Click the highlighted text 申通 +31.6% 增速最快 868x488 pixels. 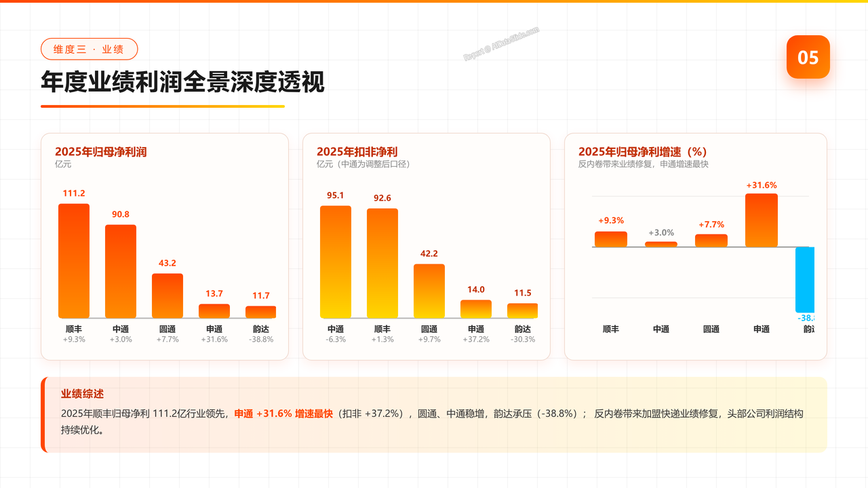click(283, 413)
